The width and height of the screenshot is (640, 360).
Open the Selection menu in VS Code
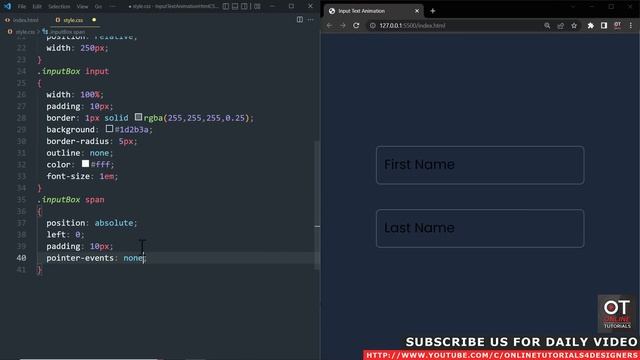(59, 7)
